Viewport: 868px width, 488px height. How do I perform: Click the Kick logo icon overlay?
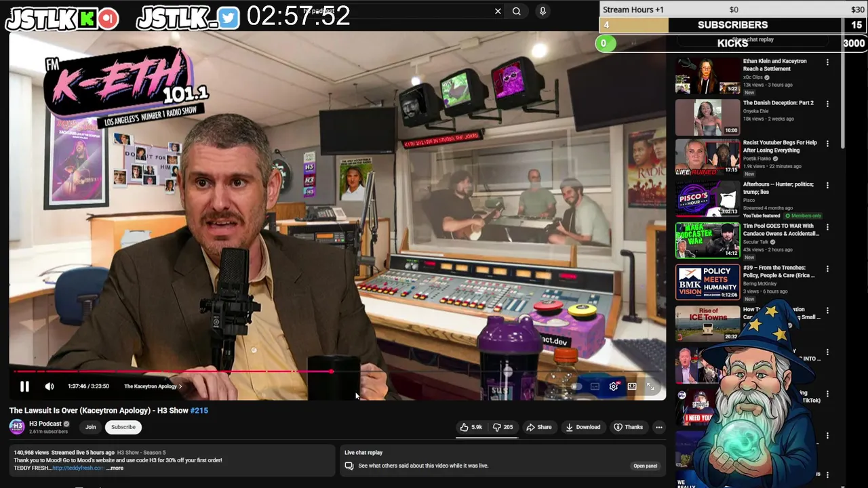tap(87, 20)
